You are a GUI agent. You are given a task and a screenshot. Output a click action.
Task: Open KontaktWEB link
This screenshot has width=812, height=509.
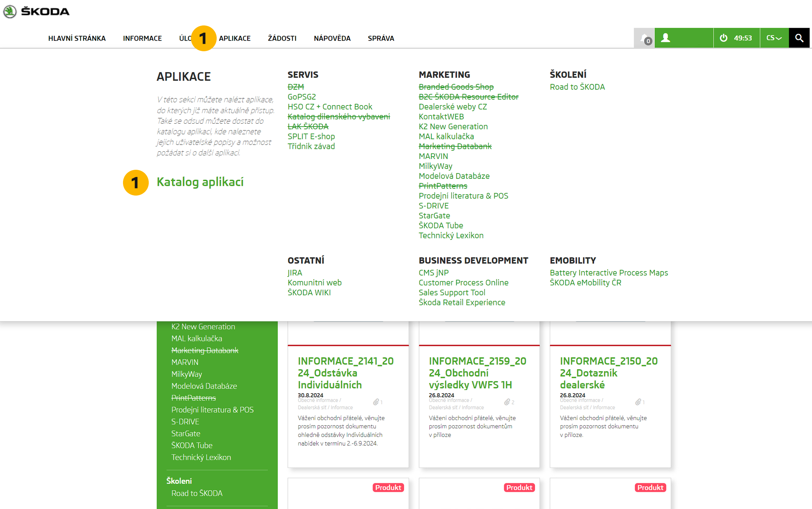[441, 117]
